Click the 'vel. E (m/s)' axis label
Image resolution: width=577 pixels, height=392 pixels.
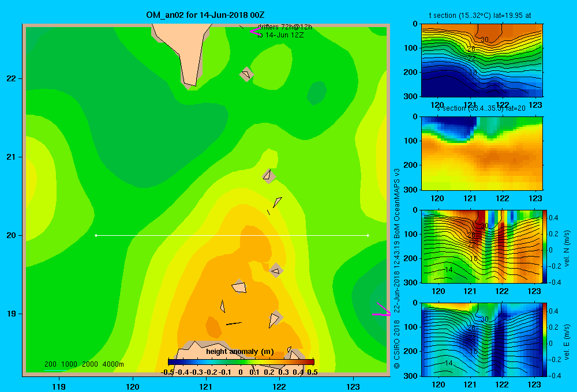567,342
